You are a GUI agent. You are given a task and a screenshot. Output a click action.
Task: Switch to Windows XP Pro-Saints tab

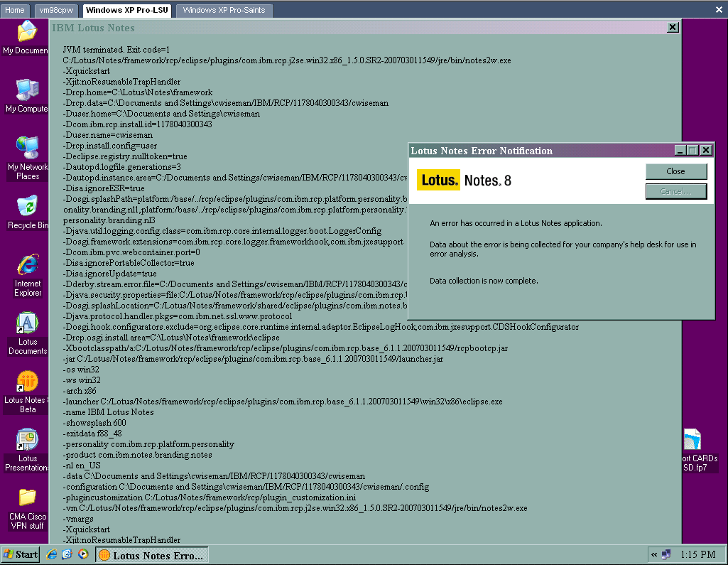[x=224, y=10]
